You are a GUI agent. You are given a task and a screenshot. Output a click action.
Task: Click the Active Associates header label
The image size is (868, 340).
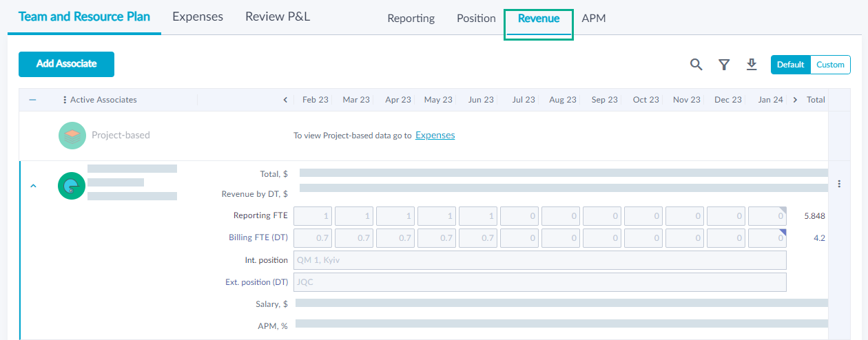click(x=103, y=100)
